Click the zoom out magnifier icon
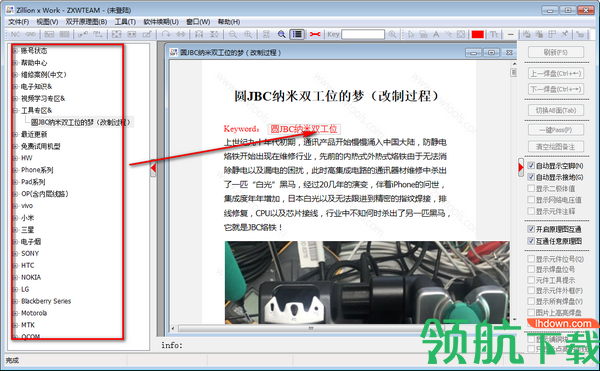The width and height of the screenshot is (600, 371). [233, 34]
